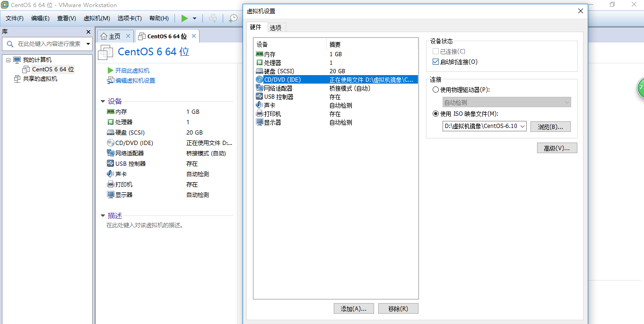Click the 编辑虚拟机设置 link

tap(135, 81)
